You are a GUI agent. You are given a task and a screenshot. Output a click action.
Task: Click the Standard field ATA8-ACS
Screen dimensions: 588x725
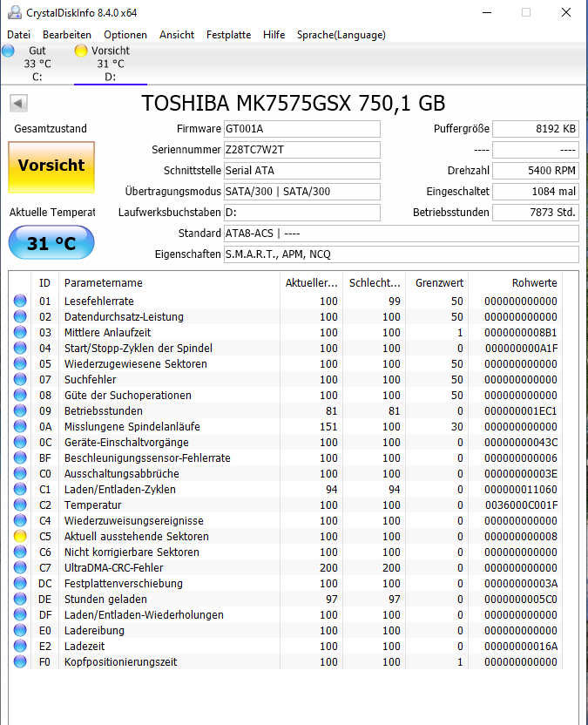pos(402,234)
